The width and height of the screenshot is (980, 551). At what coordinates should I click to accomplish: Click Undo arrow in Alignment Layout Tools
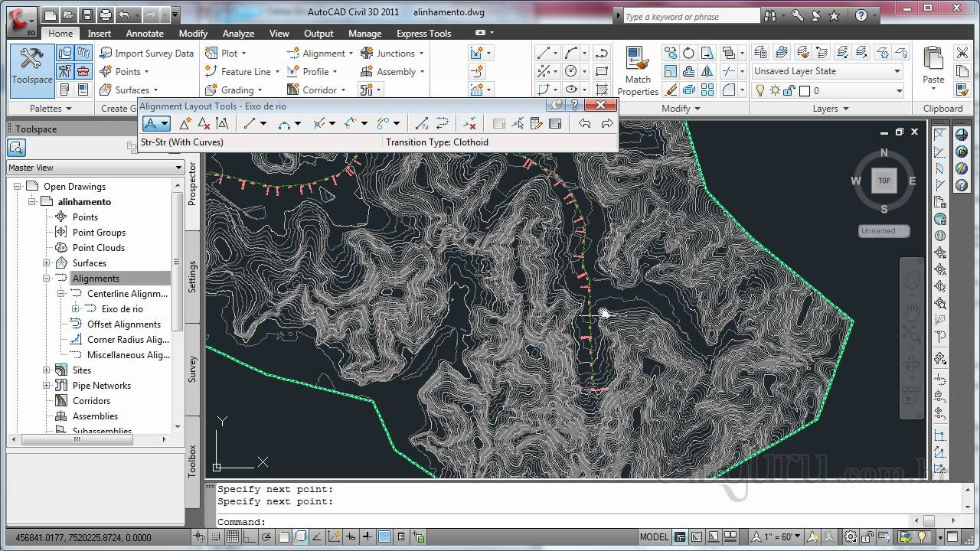tap(585, 123)
